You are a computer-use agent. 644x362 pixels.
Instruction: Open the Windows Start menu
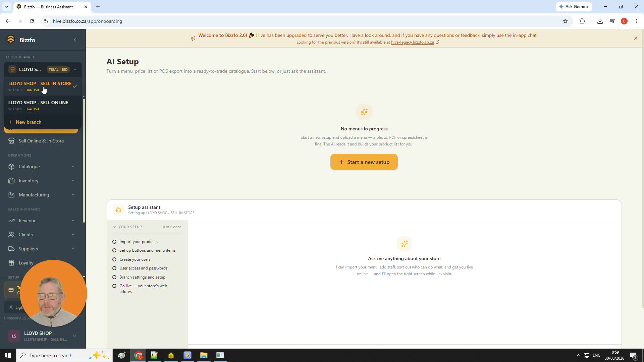pos(8,355)
